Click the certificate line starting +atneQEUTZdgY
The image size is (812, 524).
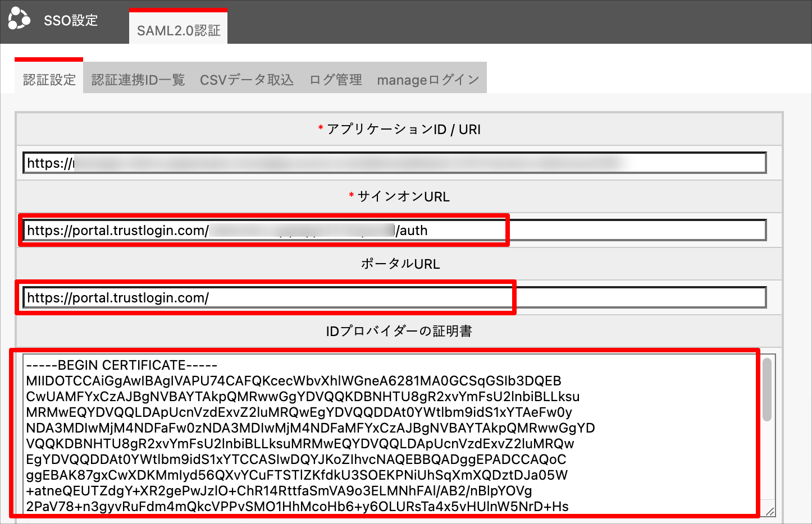pos(279,490)
